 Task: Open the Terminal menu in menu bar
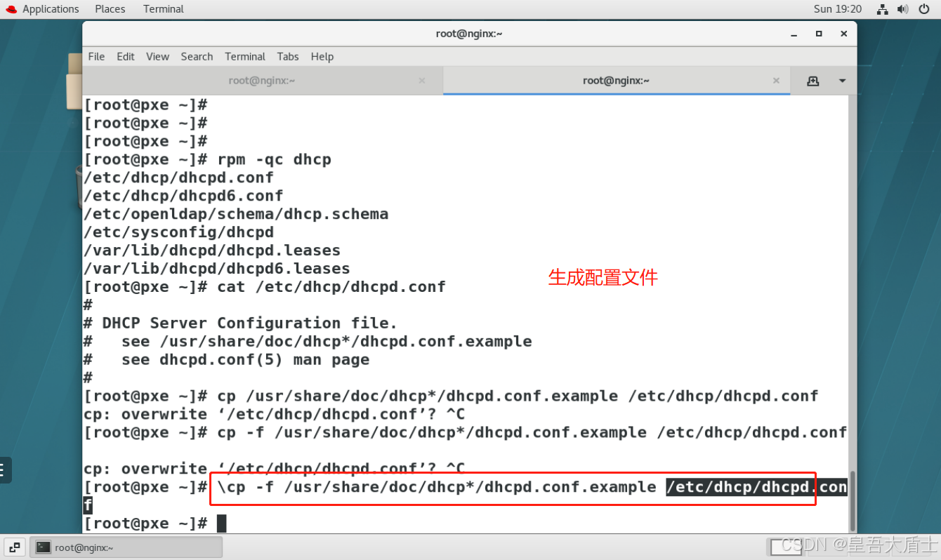pyautogui.click(x=245, y=57)
